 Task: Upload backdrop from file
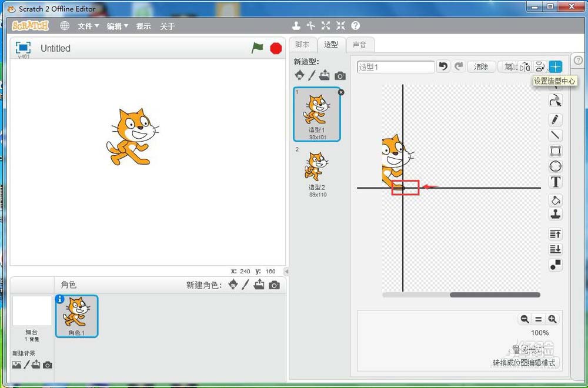click(x=36, y=364)
